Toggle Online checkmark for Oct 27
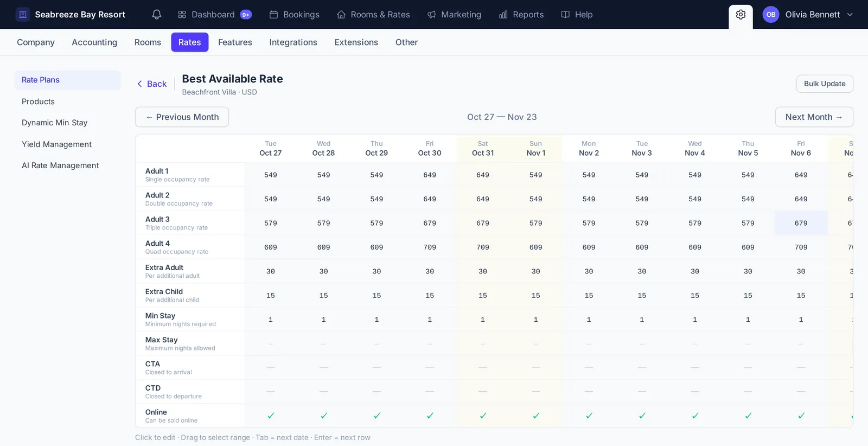 point(271,416)
